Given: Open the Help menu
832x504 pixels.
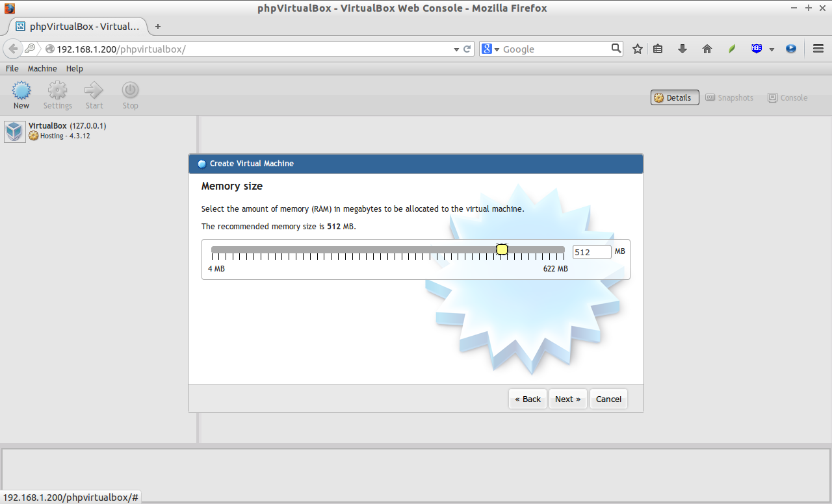Looking at the screenshot, I should pos(75,68).
